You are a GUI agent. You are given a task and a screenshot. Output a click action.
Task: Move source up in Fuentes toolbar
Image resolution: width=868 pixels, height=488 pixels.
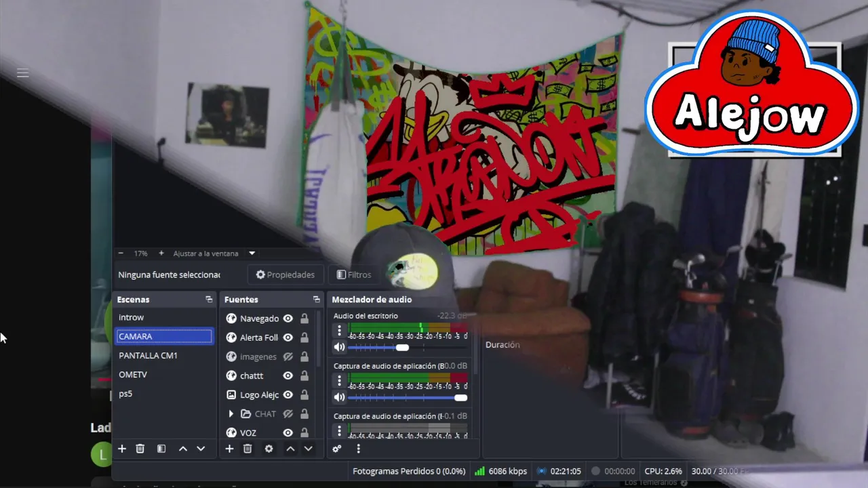click(290, 449)
